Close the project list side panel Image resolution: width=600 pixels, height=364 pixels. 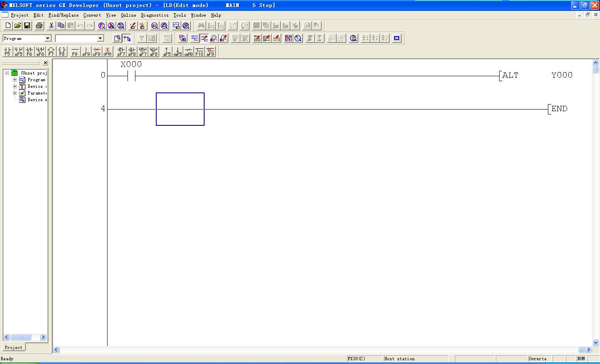click(45, 63)
